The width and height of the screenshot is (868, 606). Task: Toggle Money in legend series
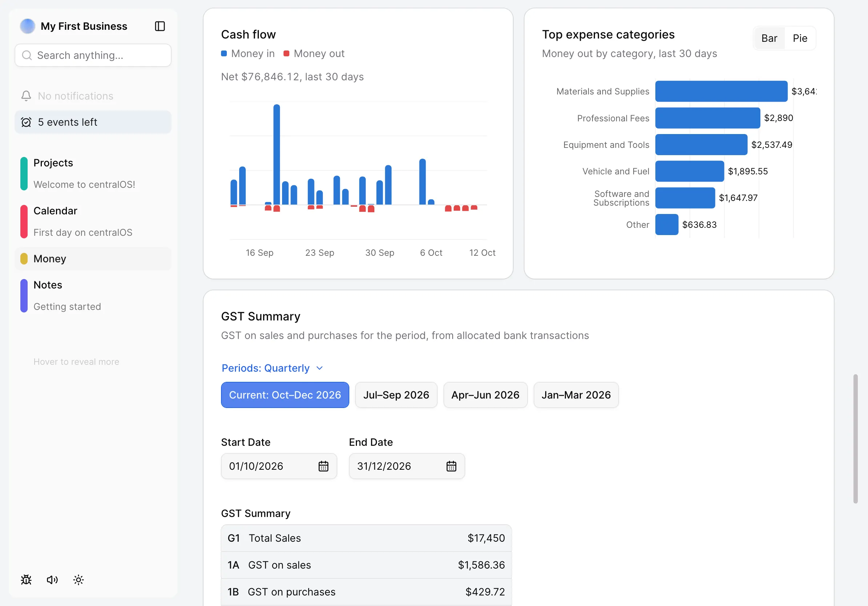[x=248, y=54]
